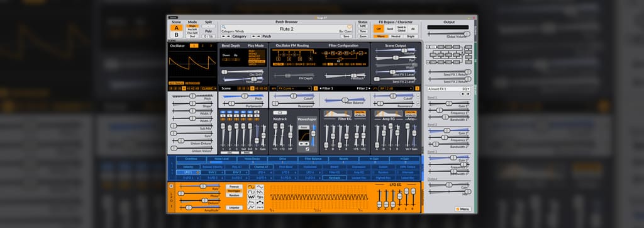Viewport: 644px width, 228px height.
Task: Load previous patch arrow
Action: click(x=253, y=37)
